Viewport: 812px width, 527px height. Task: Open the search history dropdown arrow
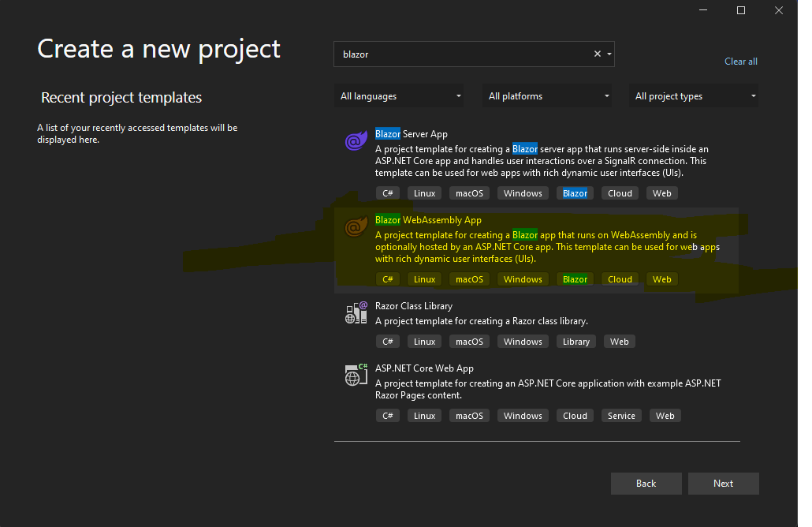[x=609, y=54]
